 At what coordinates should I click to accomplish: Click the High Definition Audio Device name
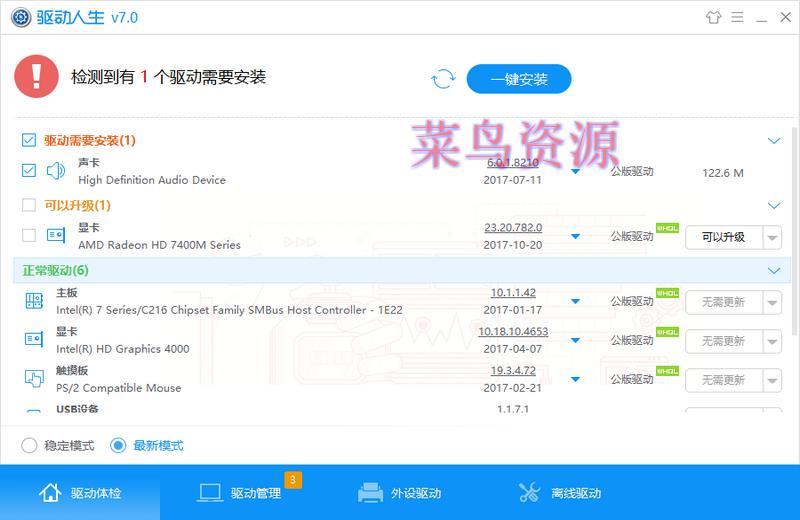tap(152, 180)
